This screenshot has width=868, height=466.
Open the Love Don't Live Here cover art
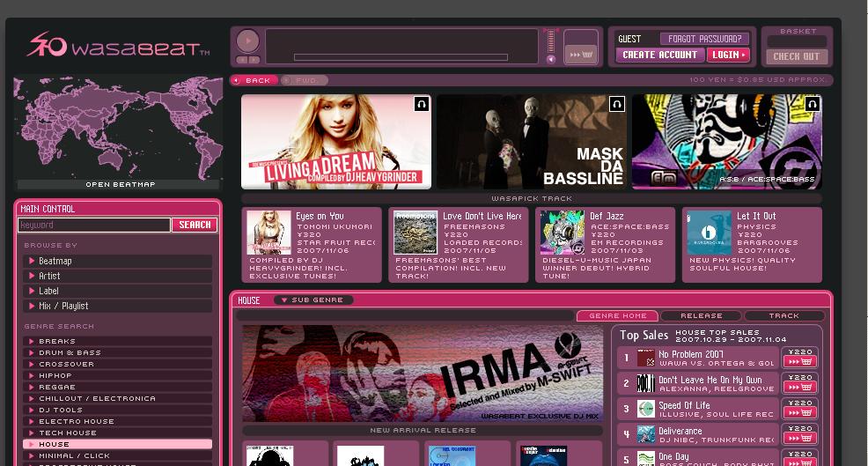(x=416, y=233)
